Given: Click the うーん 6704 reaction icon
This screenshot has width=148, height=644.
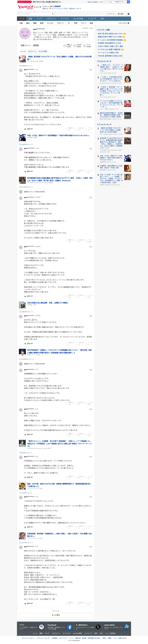Looking at the screenshot, I should [84, 46].
